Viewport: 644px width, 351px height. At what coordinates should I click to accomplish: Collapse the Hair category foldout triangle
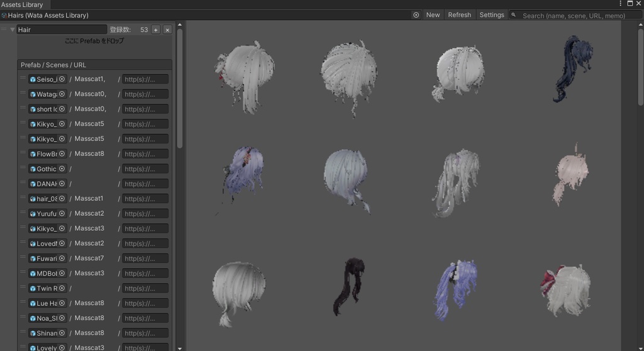pos(12,30)
